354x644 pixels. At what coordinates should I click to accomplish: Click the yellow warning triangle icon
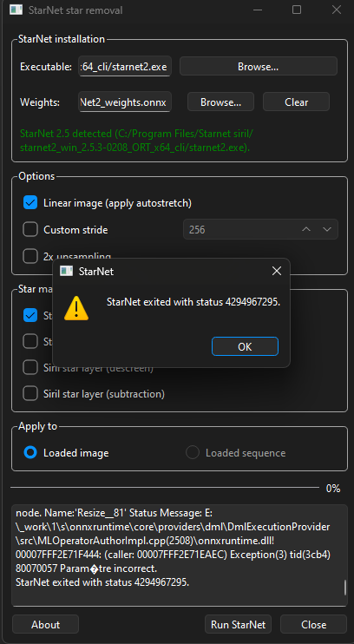click(x=76, y=309)
